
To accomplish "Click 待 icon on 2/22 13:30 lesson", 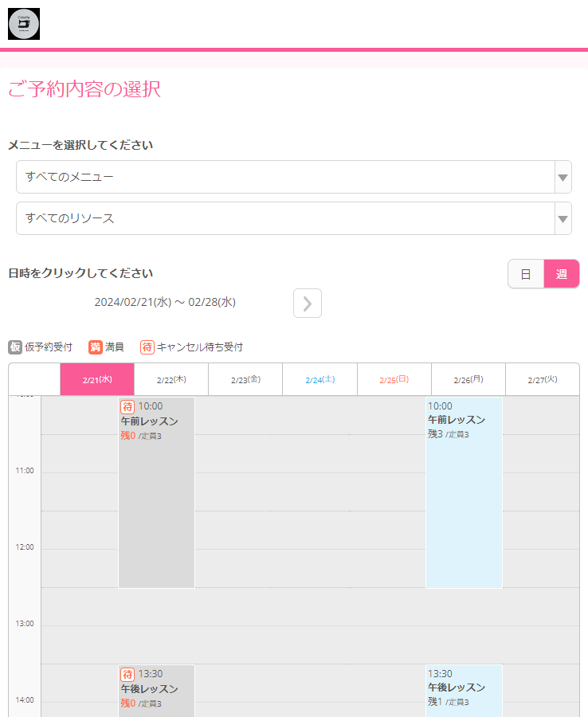I will click(x=127, y=675).
